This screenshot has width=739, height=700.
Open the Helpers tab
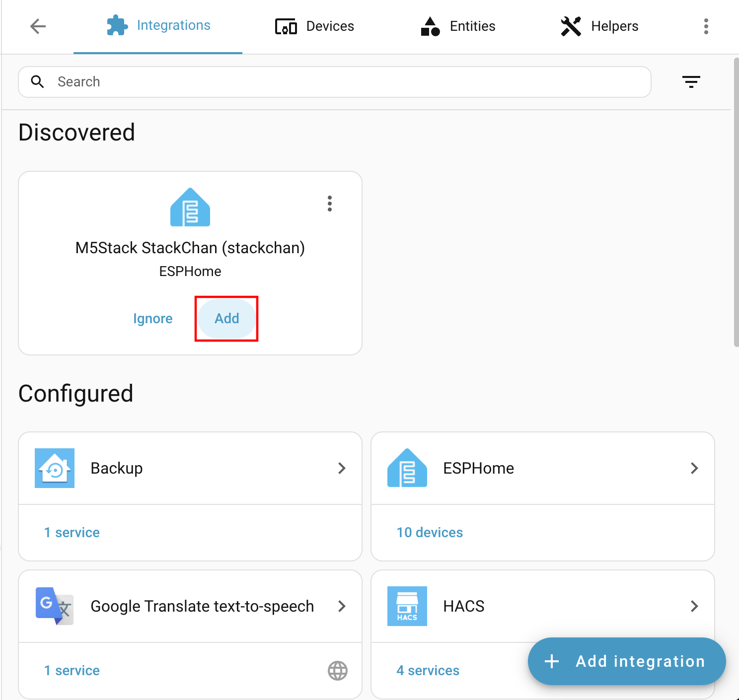[x=599, y=26]
